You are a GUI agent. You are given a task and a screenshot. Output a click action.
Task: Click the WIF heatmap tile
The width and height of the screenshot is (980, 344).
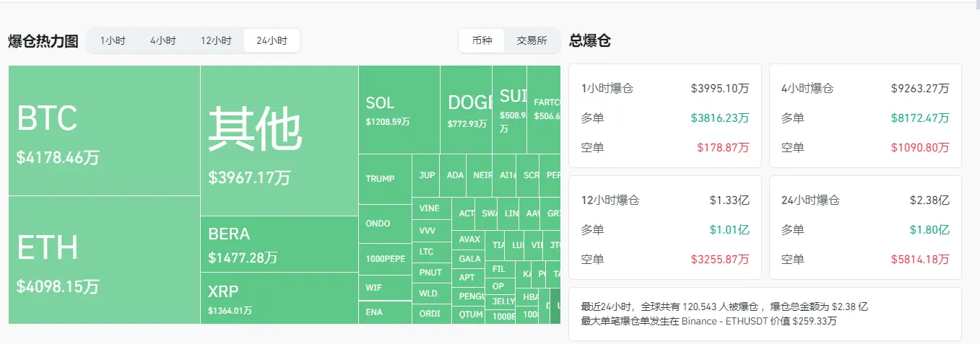385,288
